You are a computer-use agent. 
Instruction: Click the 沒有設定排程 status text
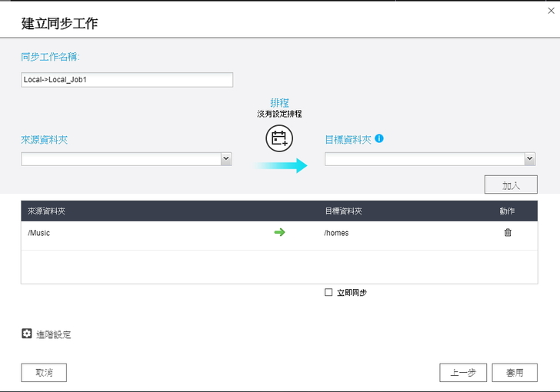click(279, 114)
